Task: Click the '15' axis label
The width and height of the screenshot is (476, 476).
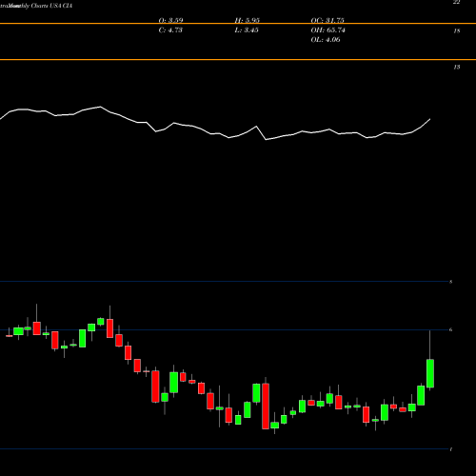Action: click(x=457, y=68)
